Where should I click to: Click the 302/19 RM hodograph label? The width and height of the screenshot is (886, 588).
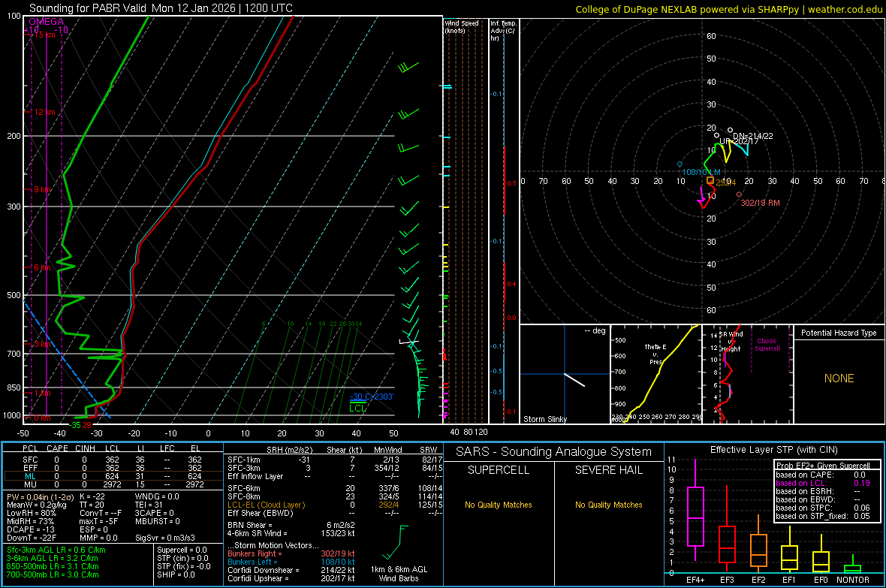tap(760, 203)
